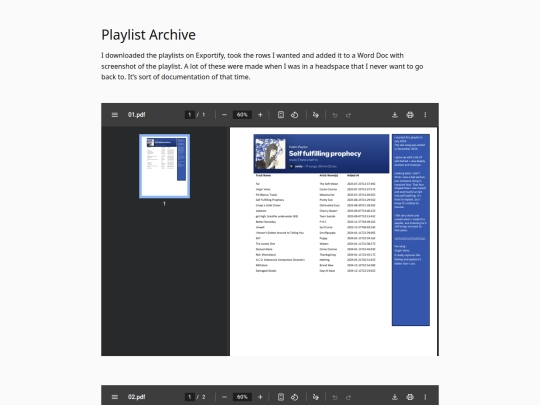The image size is (540, 405).
Task: Zoom in on 01.pdf viewer
Action: 260,115
